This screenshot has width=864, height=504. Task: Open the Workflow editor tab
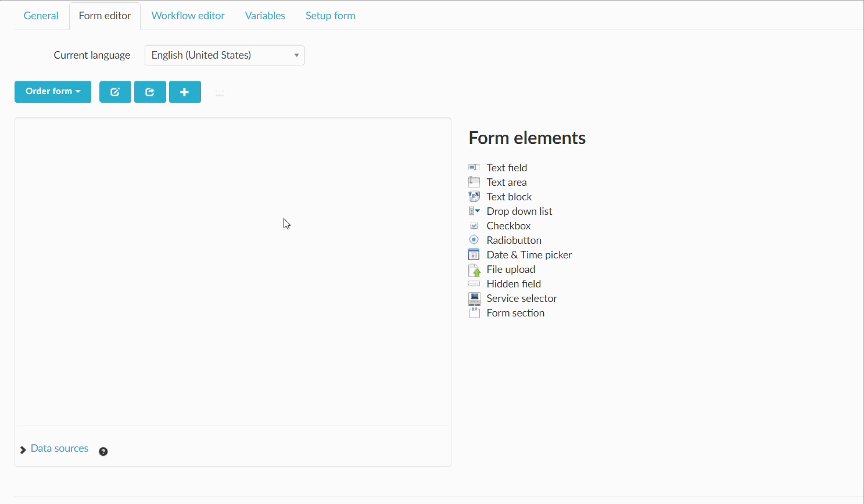[x=188, y=16]
